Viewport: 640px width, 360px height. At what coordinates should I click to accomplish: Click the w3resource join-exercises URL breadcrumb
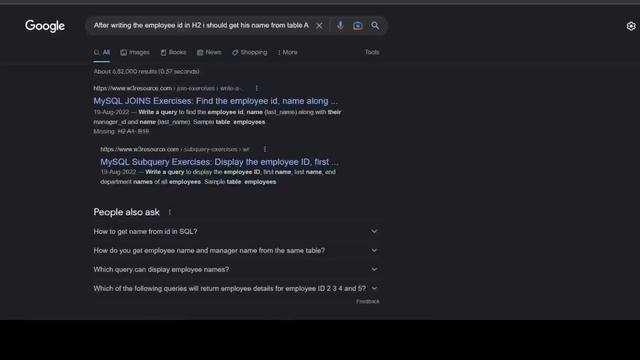[x=168, y=88]
